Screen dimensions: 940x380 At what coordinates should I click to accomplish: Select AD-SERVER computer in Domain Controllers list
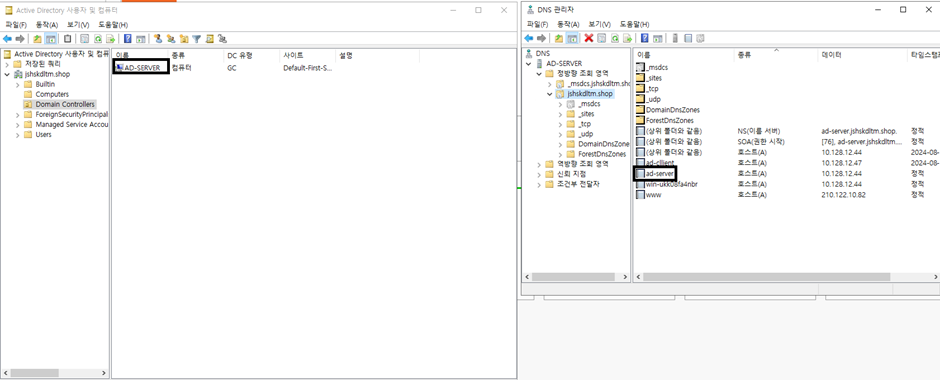pyautogui.click(x=142, y=68)
